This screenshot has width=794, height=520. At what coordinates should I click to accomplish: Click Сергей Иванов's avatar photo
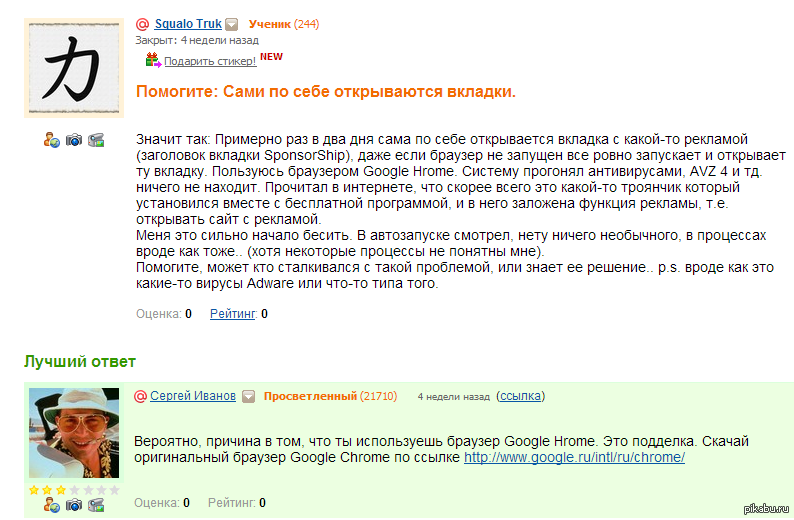click(74, 433)
